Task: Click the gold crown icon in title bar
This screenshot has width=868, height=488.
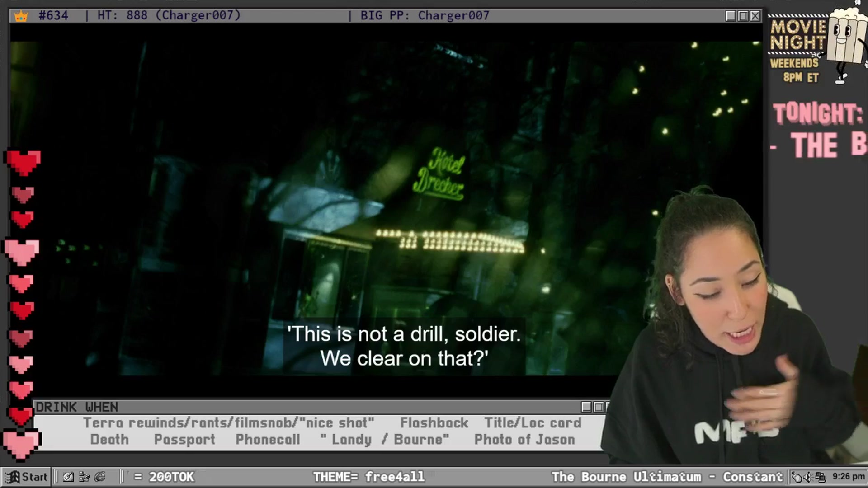Action: (x=21, y=16)
